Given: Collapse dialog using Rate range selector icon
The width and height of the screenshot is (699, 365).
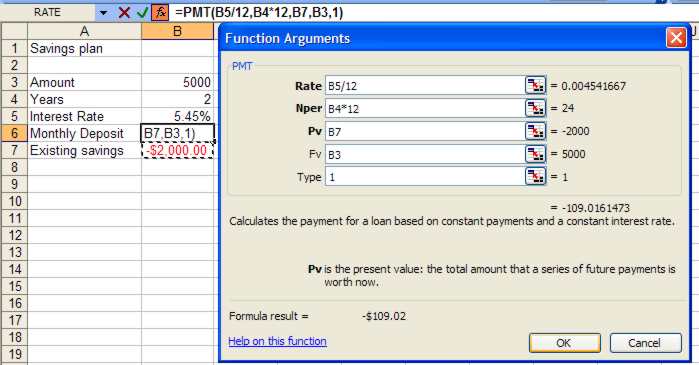Looking at the screenshot, I should click(535, 85).
